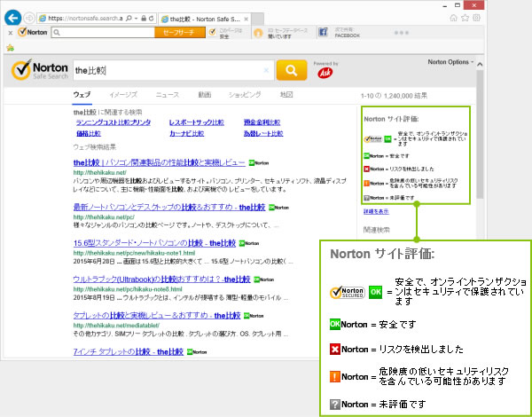Click the yellow magnifier search button
Screen dimensions: 532x417
(292, 70)
